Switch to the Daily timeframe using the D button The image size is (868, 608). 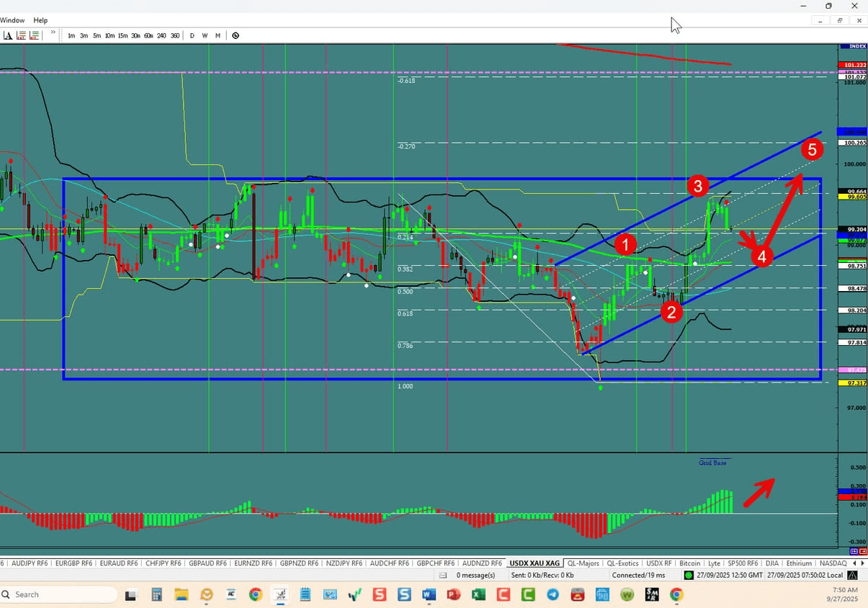[x=192, y=35]
